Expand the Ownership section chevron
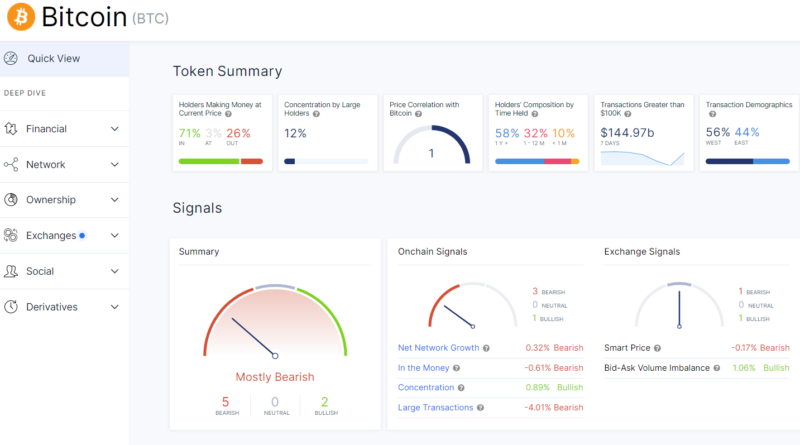Image resolution: width=800 pixels, height=445 pixels. tap(115, 200)
